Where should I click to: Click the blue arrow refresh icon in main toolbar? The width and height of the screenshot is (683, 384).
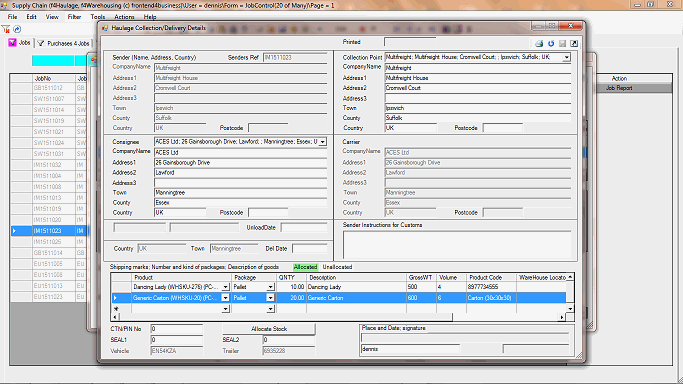(17, 29)
